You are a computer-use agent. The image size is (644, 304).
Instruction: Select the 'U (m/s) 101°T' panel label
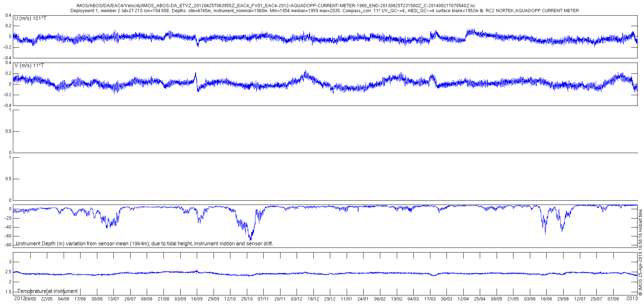pyautogui.click(x=30, y=18)
